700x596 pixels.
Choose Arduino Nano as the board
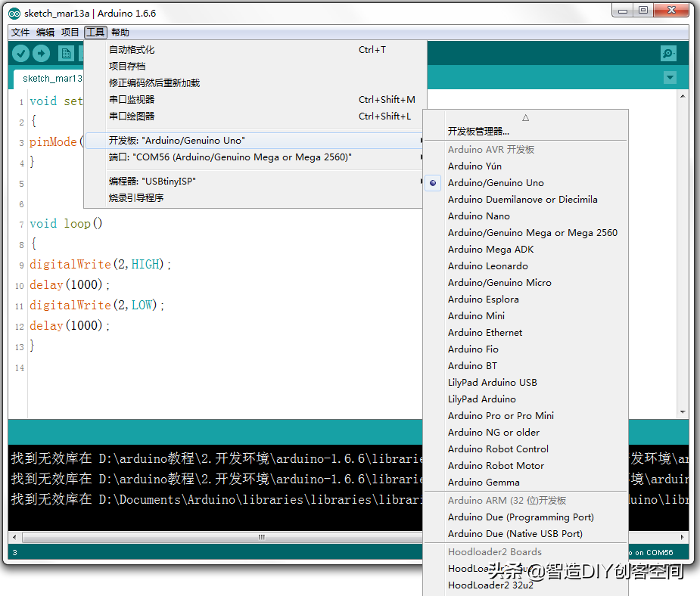(478, 216)
